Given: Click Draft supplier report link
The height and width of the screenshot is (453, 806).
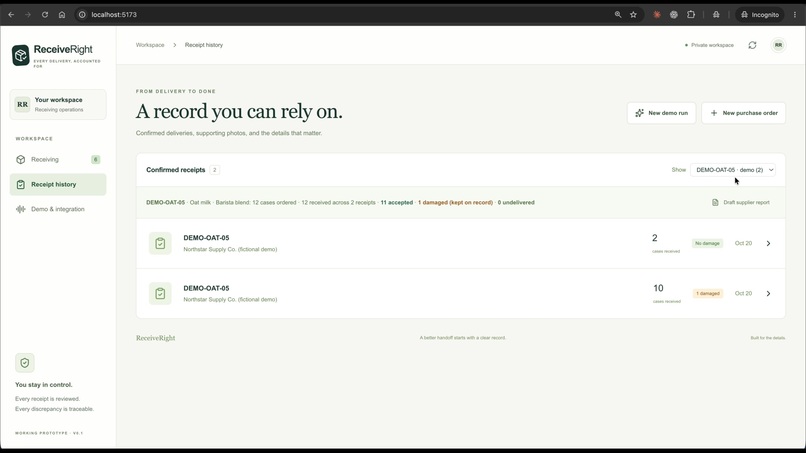Looking at the screenshot, I should pos(741,203).
